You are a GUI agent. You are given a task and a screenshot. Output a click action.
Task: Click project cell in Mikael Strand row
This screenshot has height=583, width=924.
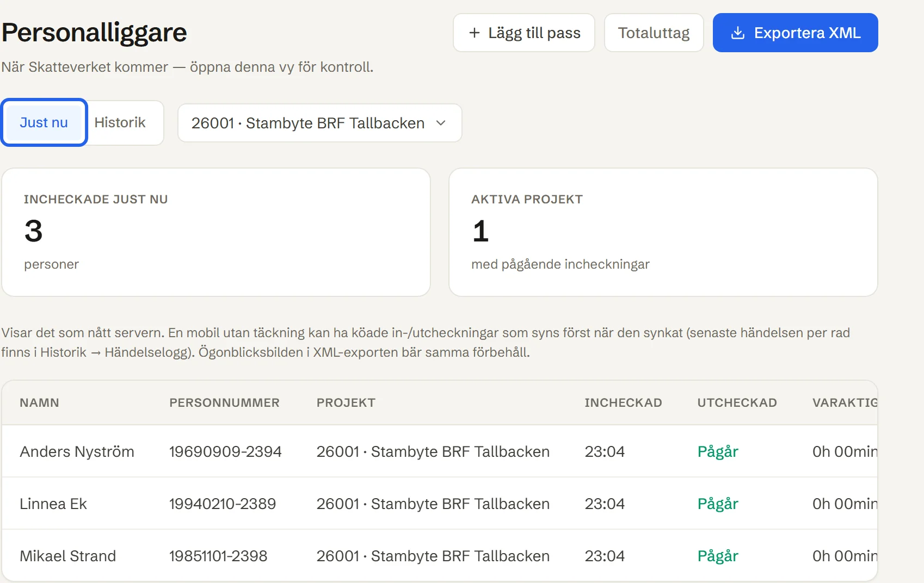pyautogui.click(x=433, y=556)
